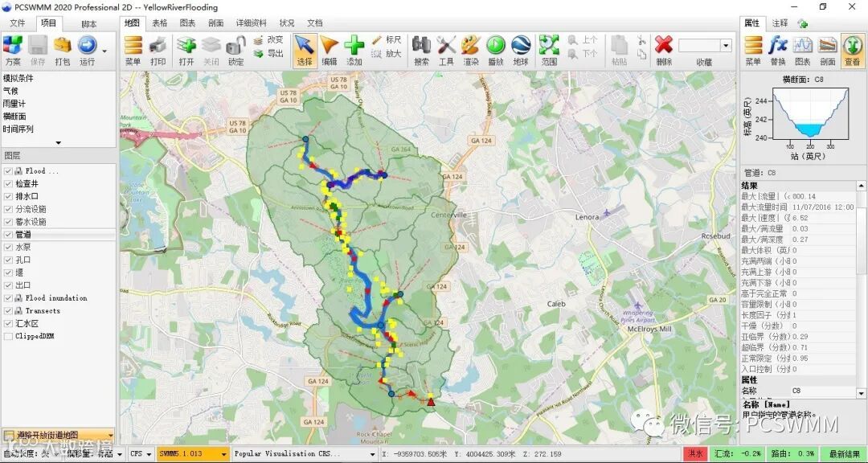Switch to the 状况 (Status) tab

pos(287,23)
